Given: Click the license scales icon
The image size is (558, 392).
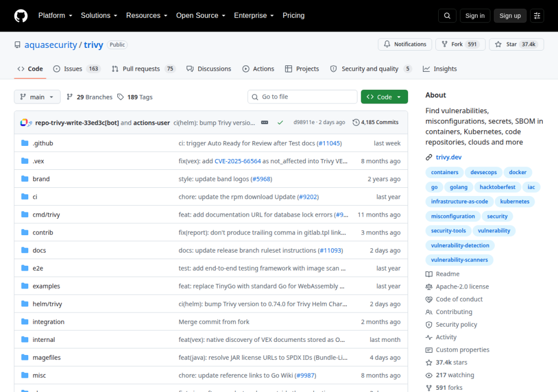Looking at the screenshot, I should (x=429, y=287).
